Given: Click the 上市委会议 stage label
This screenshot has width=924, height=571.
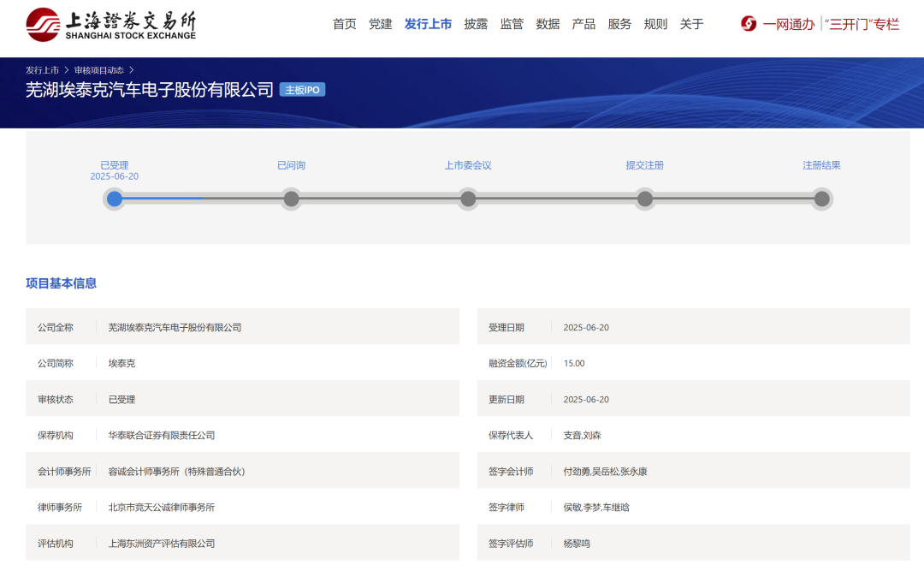Looking at the screenshot, I should click(468, 165).
